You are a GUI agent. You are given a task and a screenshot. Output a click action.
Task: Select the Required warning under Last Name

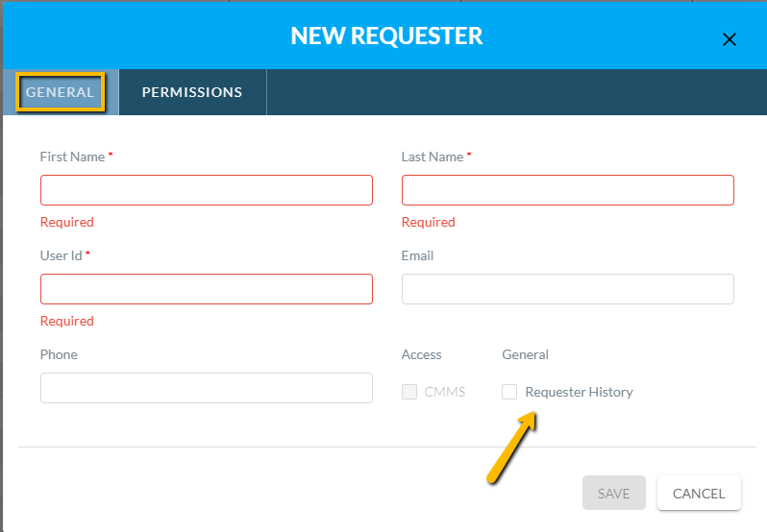(428, 222)
